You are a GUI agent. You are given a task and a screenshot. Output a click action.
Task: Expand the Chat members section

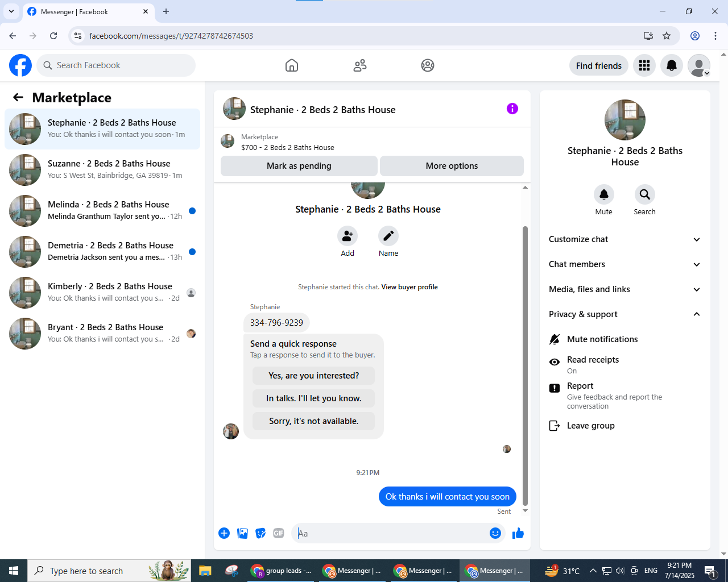625,264
